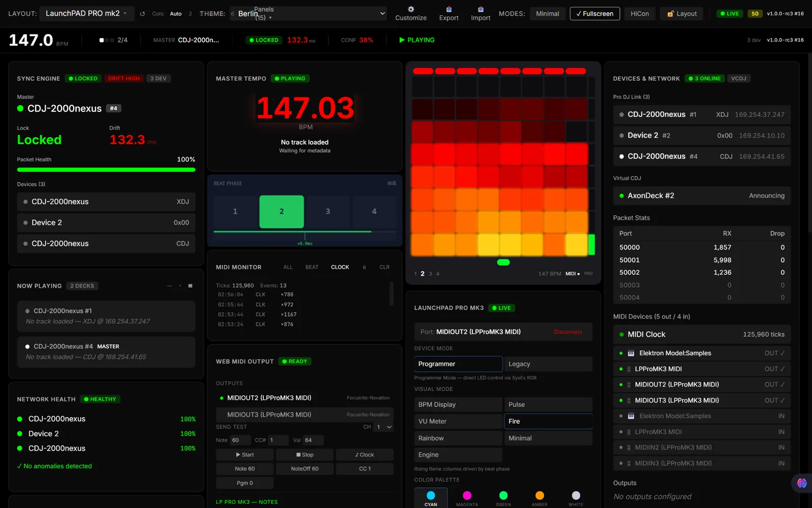812x508 pixels.
Task: Select the MIDIOUT3 (LPProMK3 MIDI) output row
Action: point(304,415)
